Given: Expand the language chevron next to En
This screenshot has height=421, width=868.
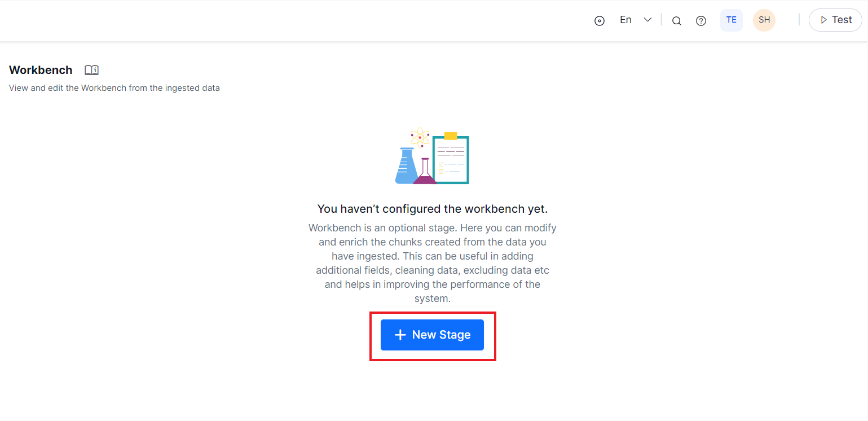Looking at the screenshot, I should 648,20.
